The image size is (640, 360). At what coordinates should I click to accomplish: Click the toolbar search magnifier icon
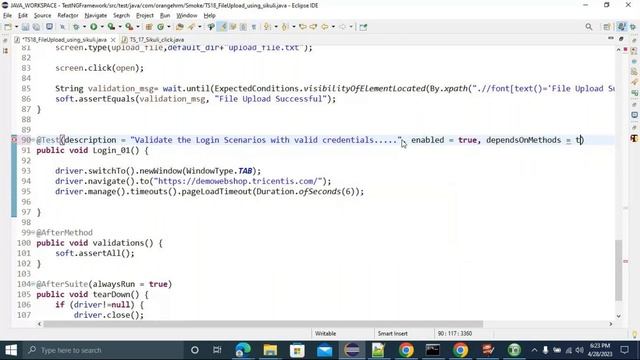click(589, 27)
